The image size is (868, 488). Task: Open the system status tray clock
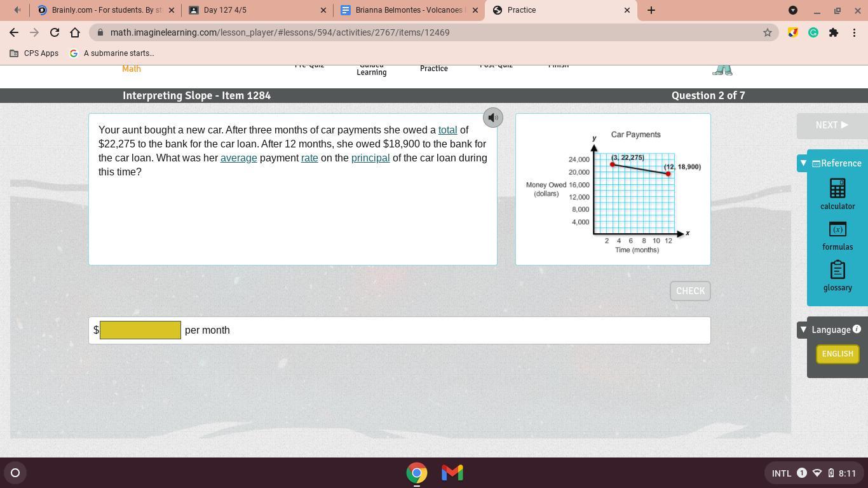848,473
